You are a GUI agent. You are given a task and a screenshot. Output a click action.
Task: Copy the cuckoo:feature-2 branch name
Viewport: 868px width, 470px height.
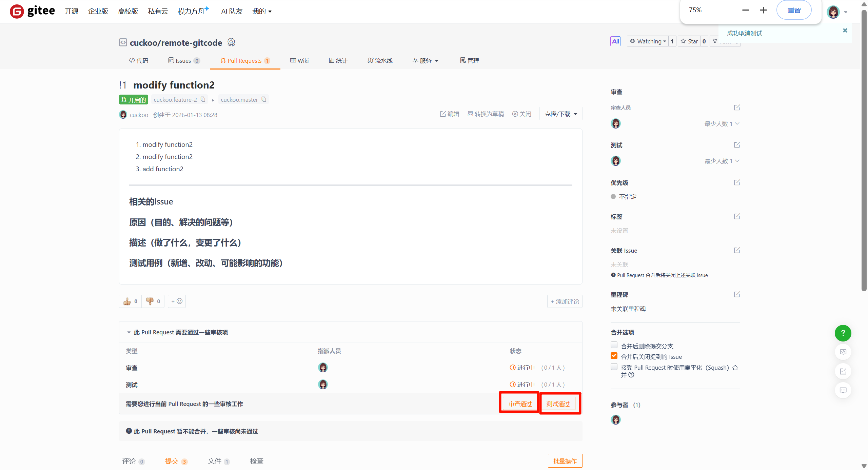(x=203, y=99)
